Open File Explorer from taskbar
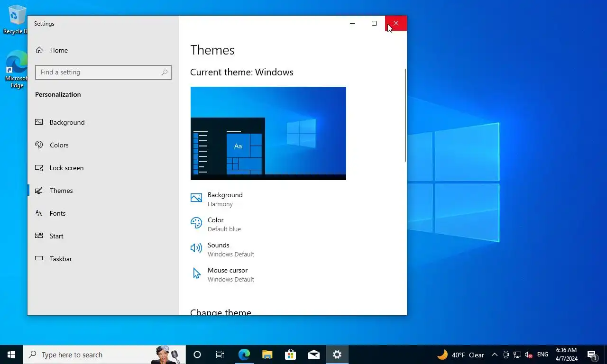The image size is (607, 364). coord(267,355)
